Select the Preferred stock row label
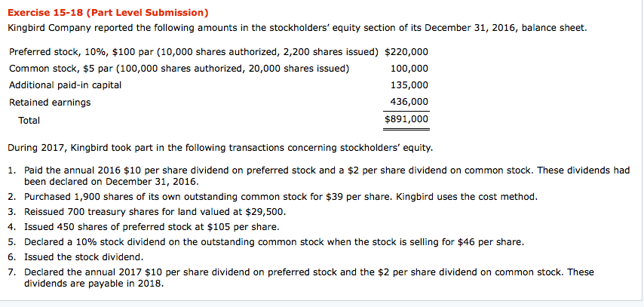644x307 pixels. (x=194, y=52)
